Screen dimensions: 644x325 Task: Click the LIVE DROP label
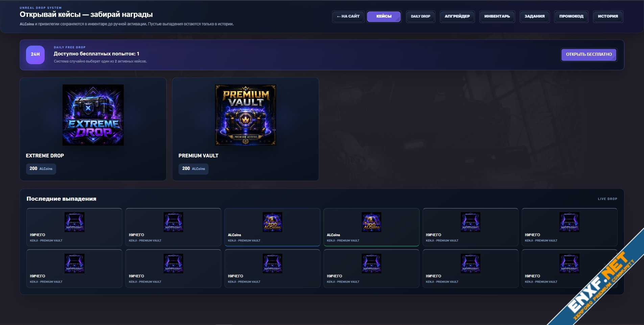pos(607,199)
